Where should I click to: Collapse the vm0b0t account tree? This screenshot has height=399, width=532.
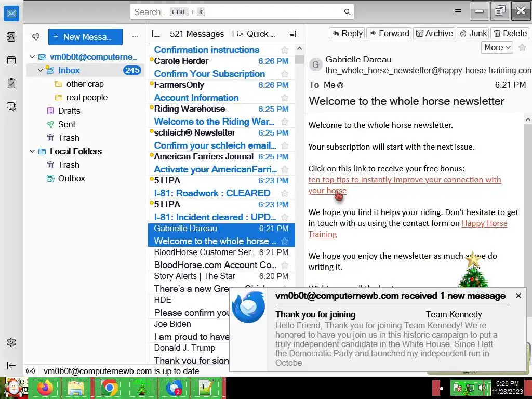pos(32,57)
